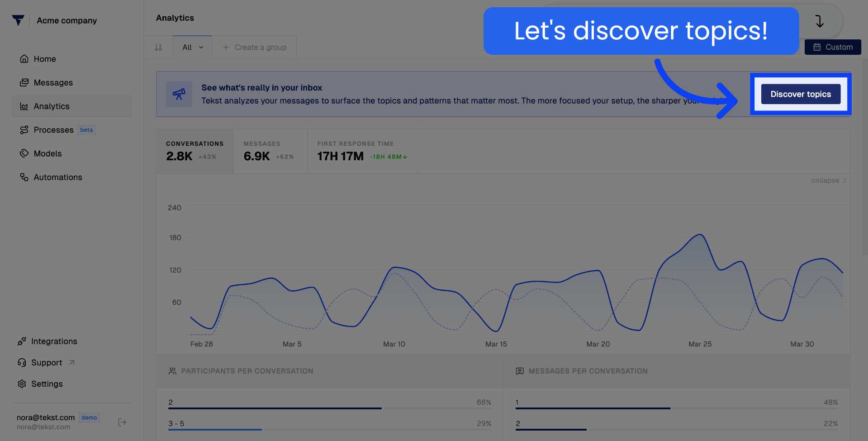Click the +43% conversations change
Viewport: 868px width, 441px height.
pyautogui.click(x=207, y=157)
